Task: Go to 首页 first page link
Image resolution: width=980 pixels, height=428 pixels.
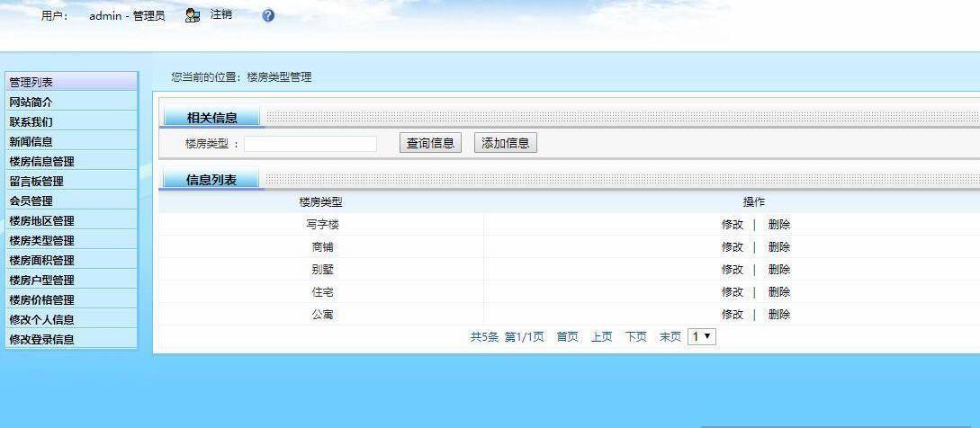Action: [x=568, y=337]
